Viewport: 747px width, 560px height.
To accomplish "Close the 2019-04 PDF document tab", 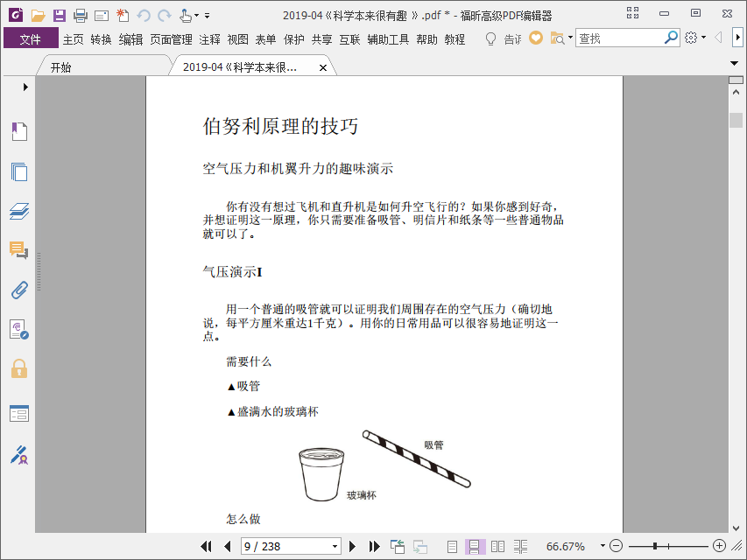I will tap(323, 67).
